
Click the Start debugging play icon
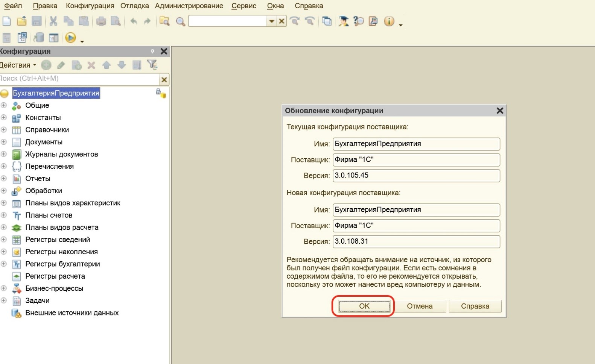70,38
